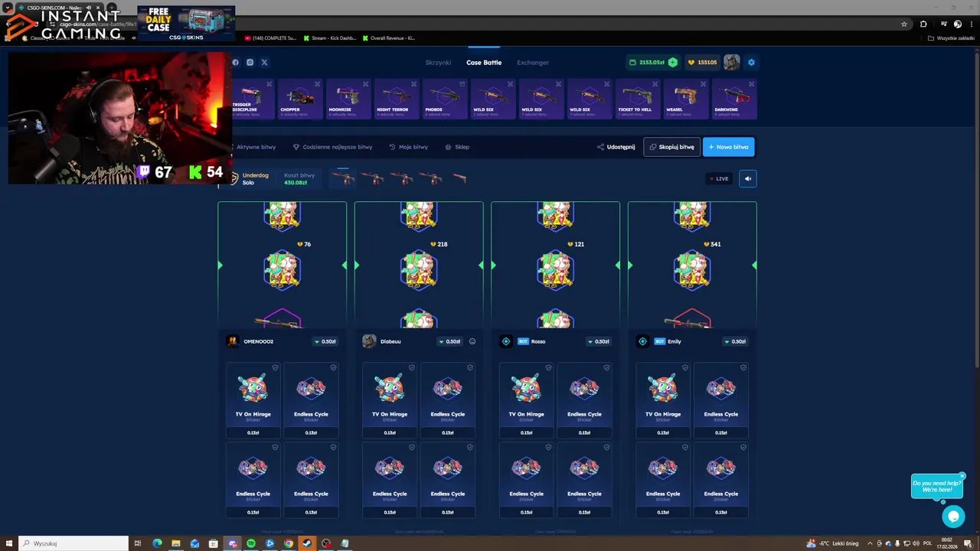The height and width of the screenshot is (551, 980).
Task: Dismiss the 'Do you need help?' popup
Action: (962, 476)
